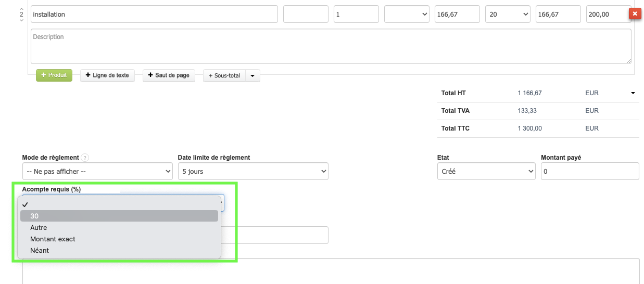This screenshot has height=284, width=644.
Task: Click the Montant payé field
Action: [589, 171]
